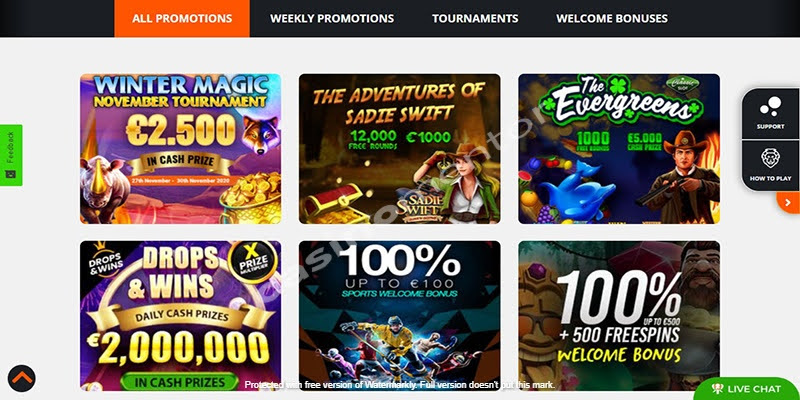This screenshot has height=400, width=800.
Task: Click the Drops & Wins crown logo
Action: click(103, 260)
